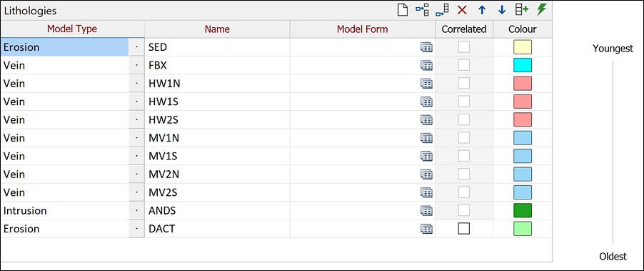This screenshot has height=271, width=644.
Task: Click the new blank list icon
Action: pyautogui.click(x=403, y=10)
